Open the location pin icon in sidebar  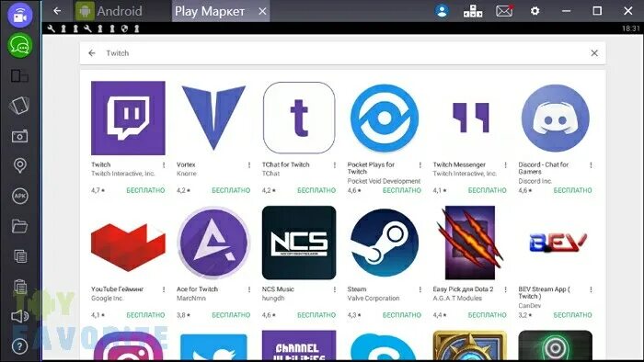pos(19,165)
